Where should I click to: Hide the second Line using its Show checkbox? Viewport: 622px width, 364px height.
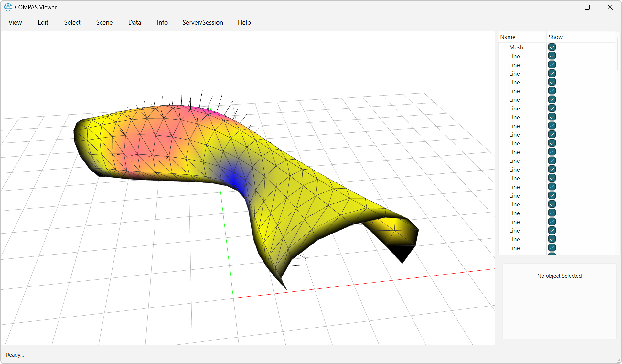point(552,64)
